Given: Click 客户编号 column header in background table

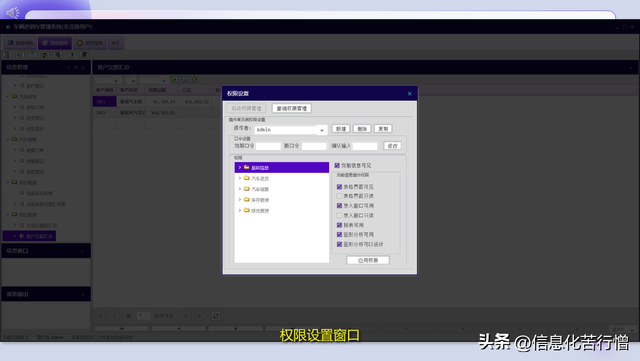Looking at the screenshot, I should pos(104,90).
